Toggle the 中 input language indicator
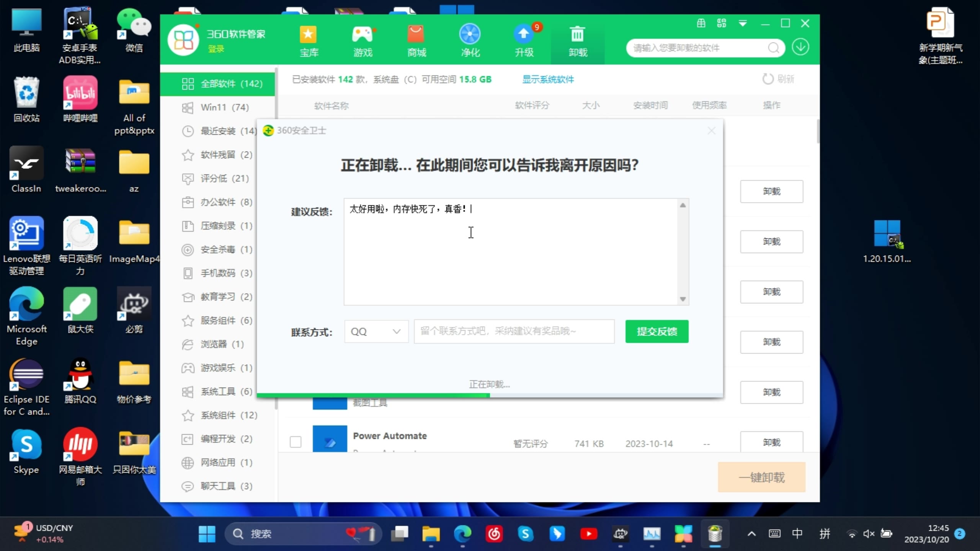The width and height of the screenshot is (980, 551). (797, 534)
